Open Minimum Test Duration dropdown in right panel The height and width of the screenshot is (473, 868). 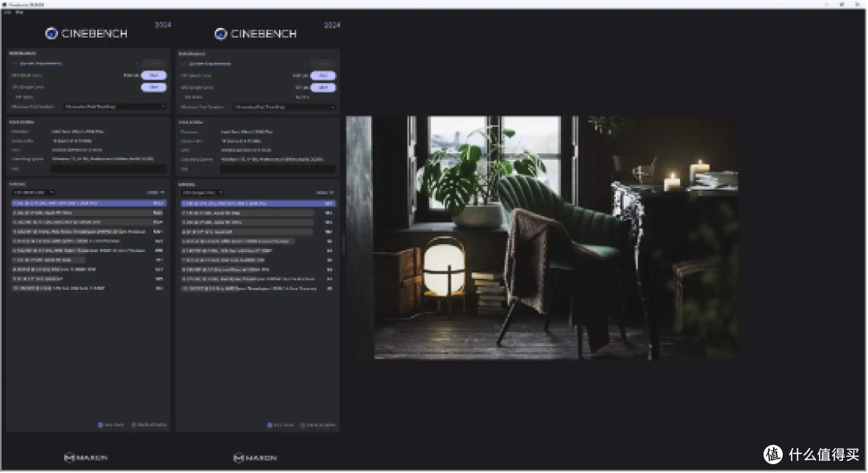pyautogui.click(x=284, y=107)
